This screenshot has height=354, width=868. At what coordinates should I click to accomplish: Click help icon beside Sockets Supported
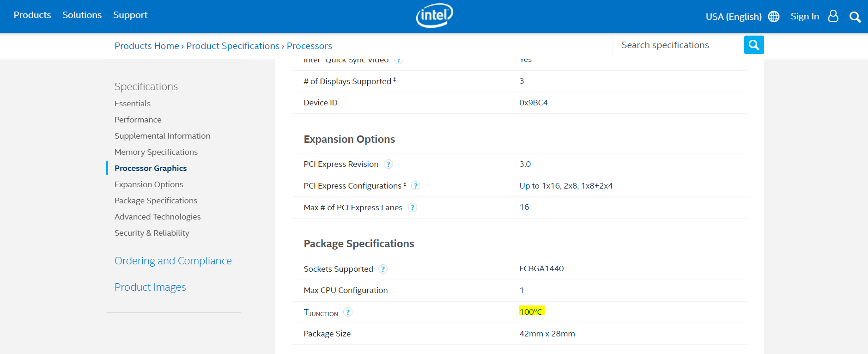pos(383,269)
